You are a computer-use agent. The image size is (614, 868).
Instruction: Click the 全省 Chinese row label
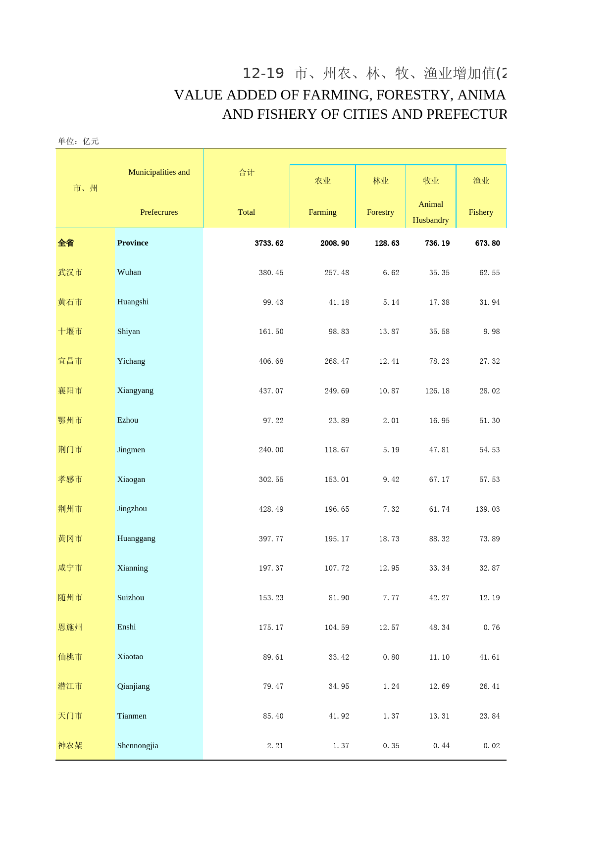pos(66,243)
